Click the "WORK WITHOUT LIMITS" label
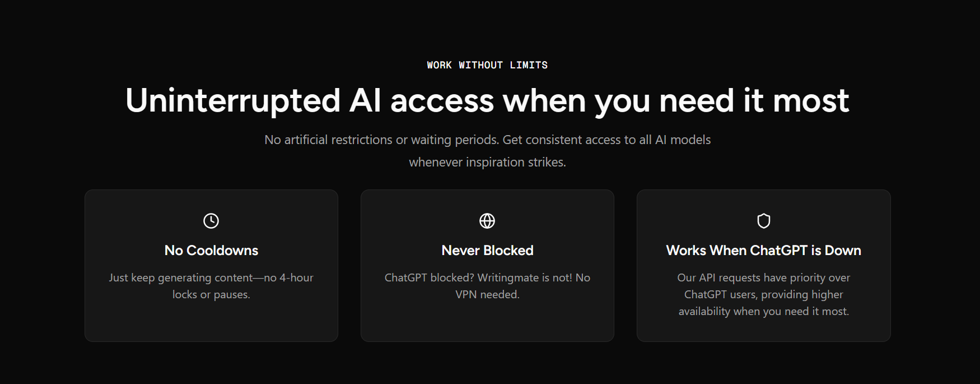Viewport: 980px width, 384px height. (x=487, y=65)
